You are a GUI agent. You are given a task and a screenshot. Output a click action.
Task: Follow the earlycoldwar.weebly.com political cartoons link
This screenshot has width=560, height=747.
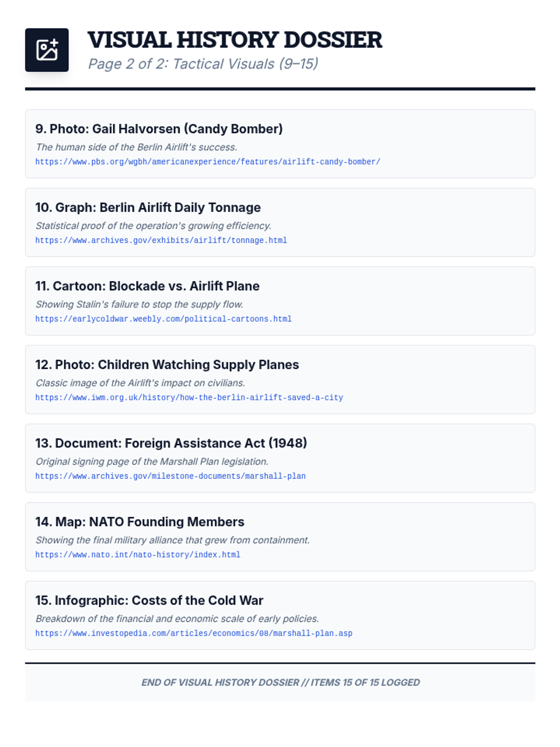pos(163,319)
